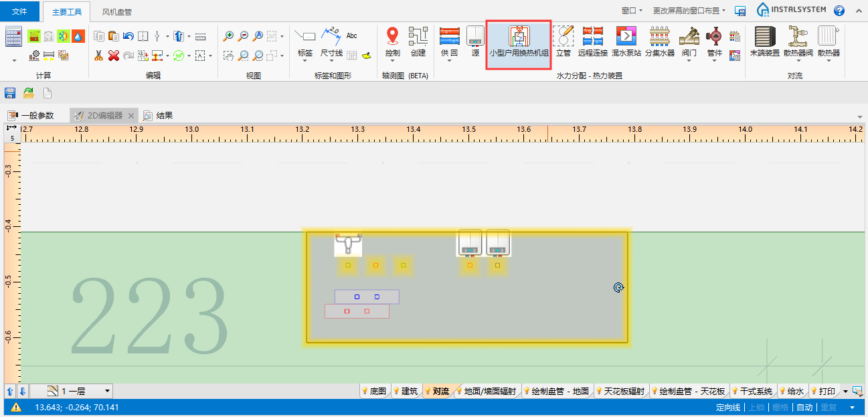Insert a 远程连接 remote connection
The width and height of the screenshot is (868, 417).
pos(592,41)
